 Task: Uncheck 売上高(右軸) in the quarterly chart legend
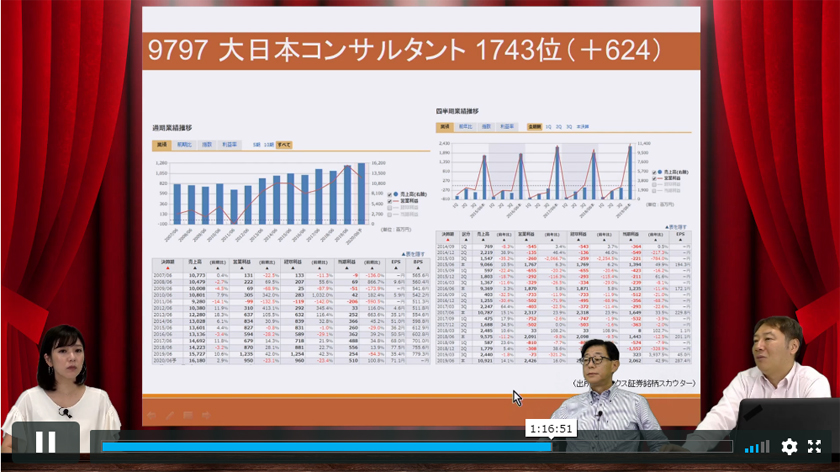[654, 172]
